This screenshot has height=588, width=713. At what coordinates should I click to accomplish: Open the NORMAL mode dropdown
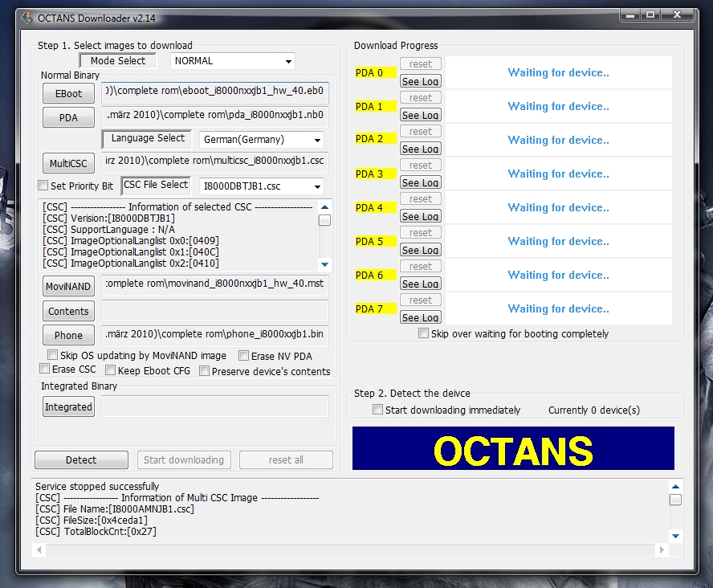232,61
